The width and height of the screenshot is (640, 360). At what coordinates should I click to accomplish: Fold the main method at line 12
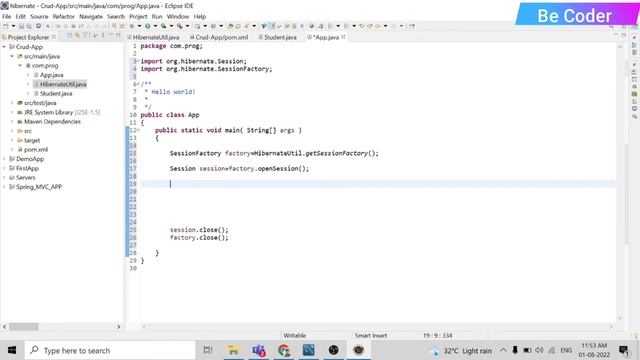click(x=138, y=130)
